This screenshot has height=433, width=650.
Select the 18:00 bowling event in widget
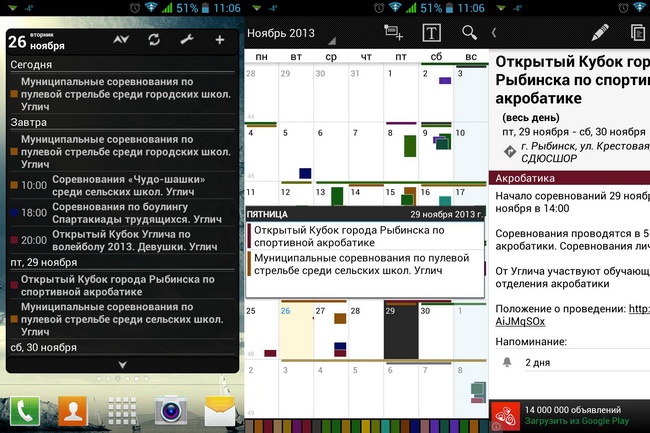(x=122, y=212)
